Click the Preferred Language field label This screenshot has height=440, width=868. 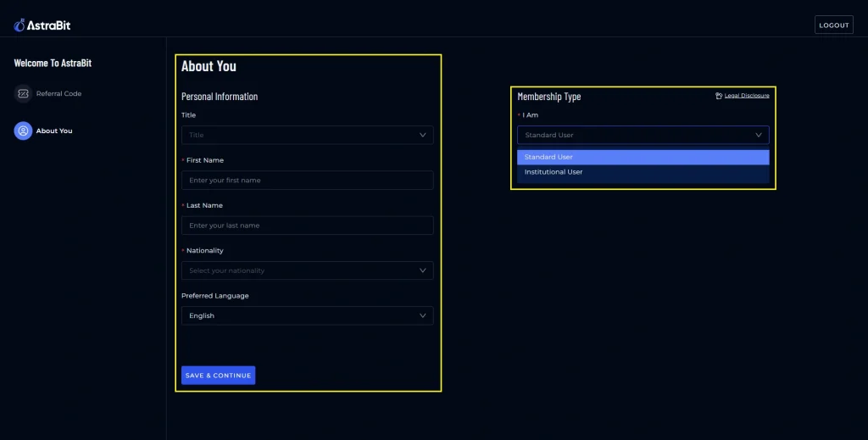pos(214,296)
